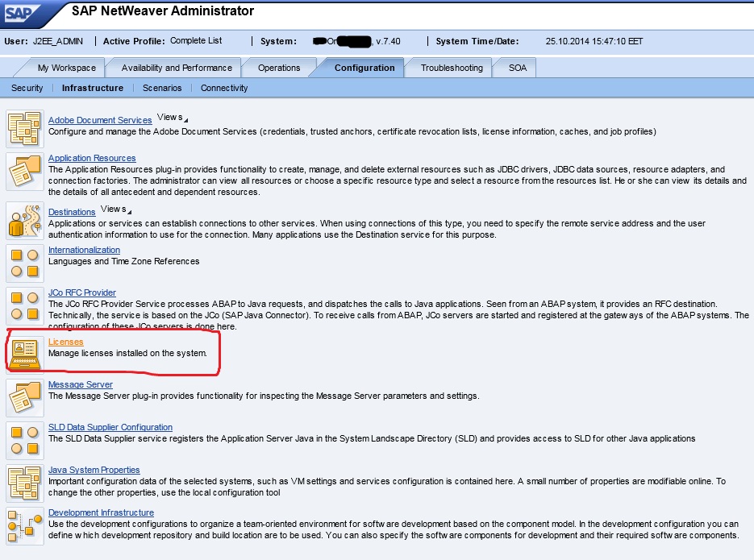Select the Infrastructure sub-tab
754x560 pixels.
coord(92,88)
